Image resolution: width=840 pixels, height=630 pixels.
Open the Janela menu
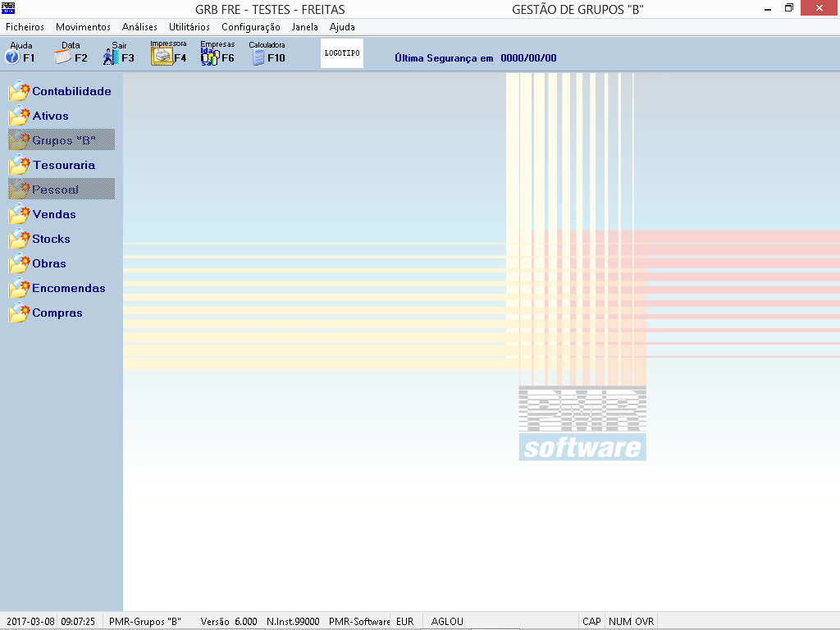click(x=305, y=27)
